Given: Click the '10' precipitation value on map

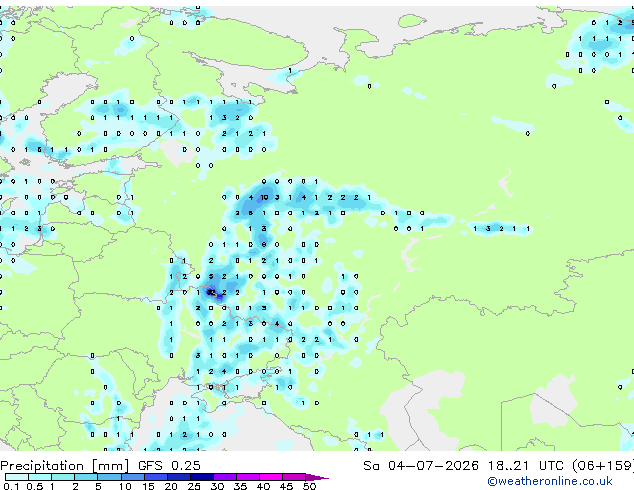Looking at the screenshot, I should [x=264, y=197].
